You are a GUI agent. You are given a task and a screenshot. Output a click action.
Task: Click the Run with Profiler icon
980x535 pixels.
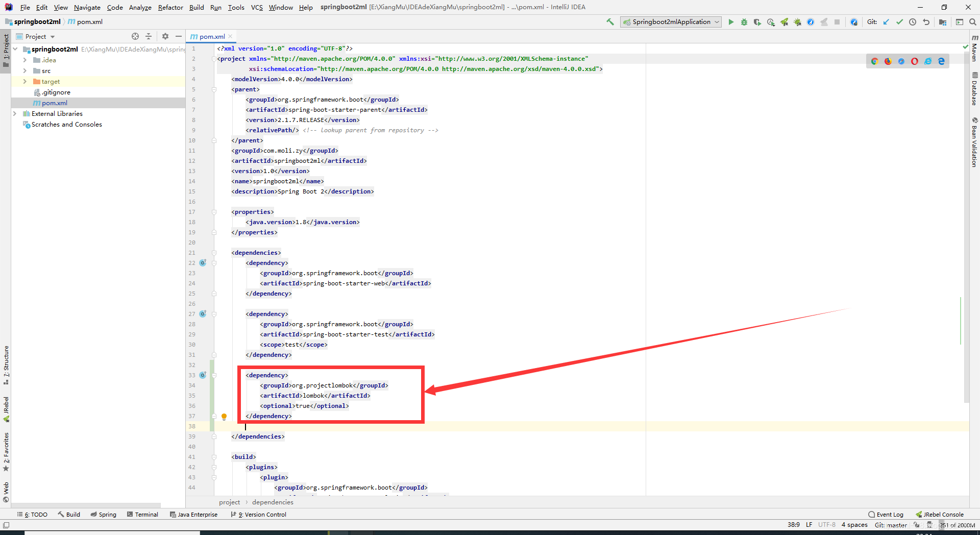(771, 22)
